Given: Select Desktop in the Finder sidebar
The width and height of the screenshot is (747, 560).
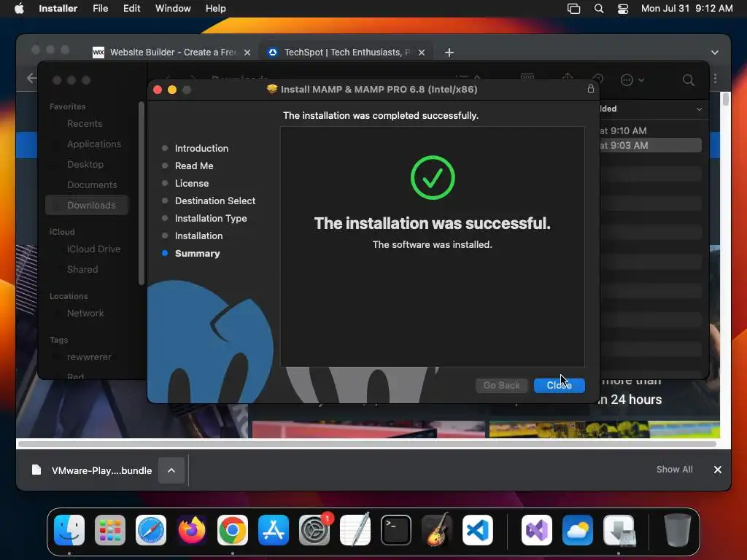Looking at the screenshot, I should point(85,165).
